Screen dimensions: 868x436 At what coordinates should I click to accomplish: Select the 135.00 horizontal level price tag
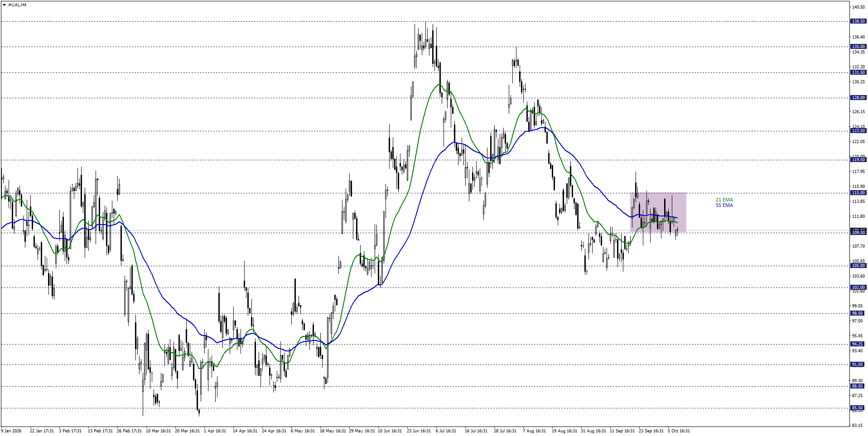click(858, 47)
